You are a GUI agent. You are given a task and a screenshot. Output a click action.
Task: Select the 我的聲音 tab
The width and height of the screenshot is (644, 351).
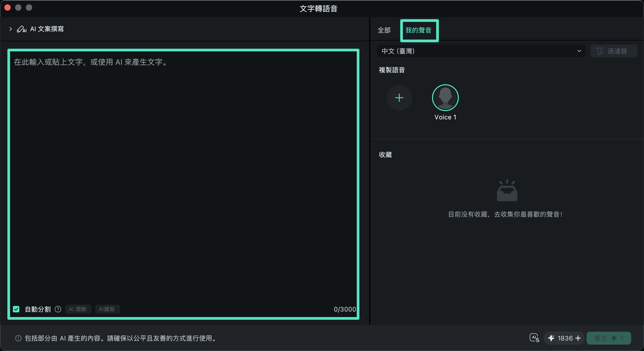(419, 30)
